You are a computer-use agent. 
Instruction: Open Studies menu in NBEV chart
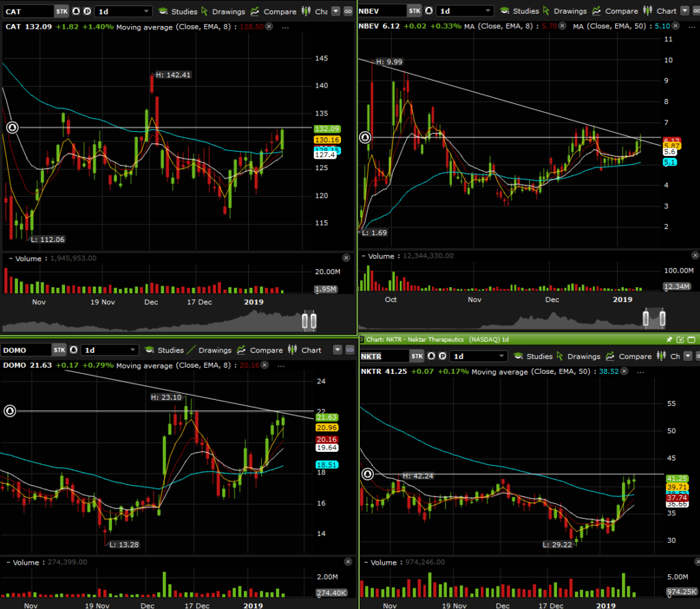pyautogui.click(x=520, y=11)
